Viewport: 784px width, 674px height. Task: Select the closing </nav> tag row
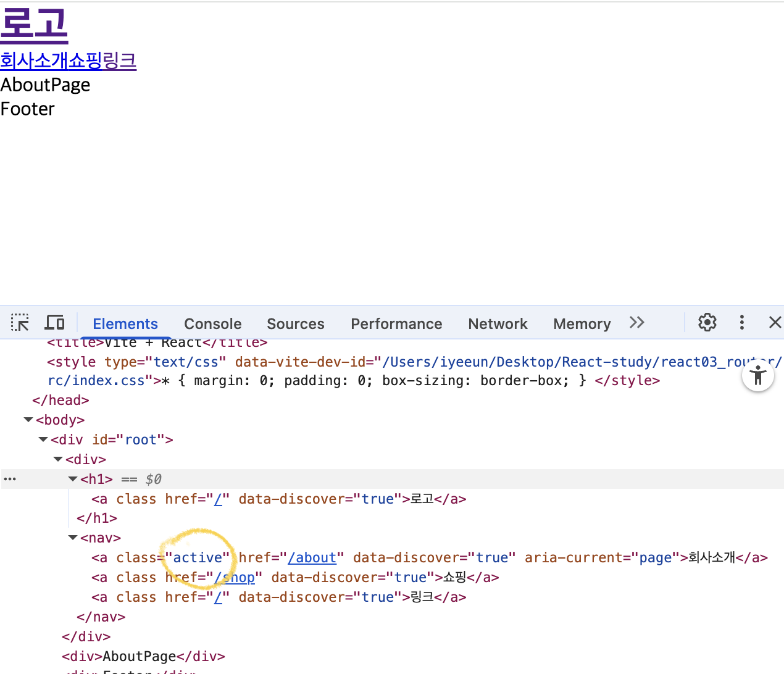pyautogui.click(x=101, y=617)
